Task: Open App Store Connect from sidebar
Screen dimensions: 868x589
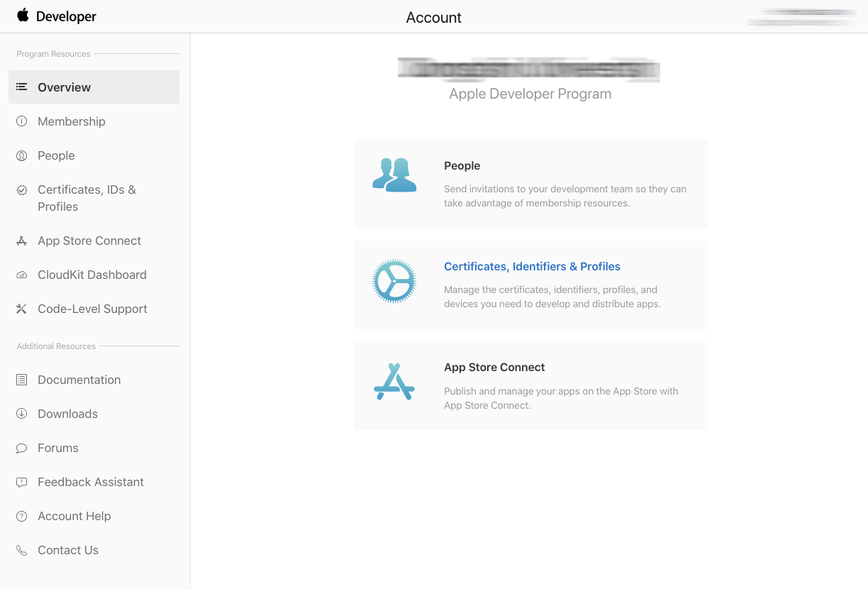Action: point(89,241)
